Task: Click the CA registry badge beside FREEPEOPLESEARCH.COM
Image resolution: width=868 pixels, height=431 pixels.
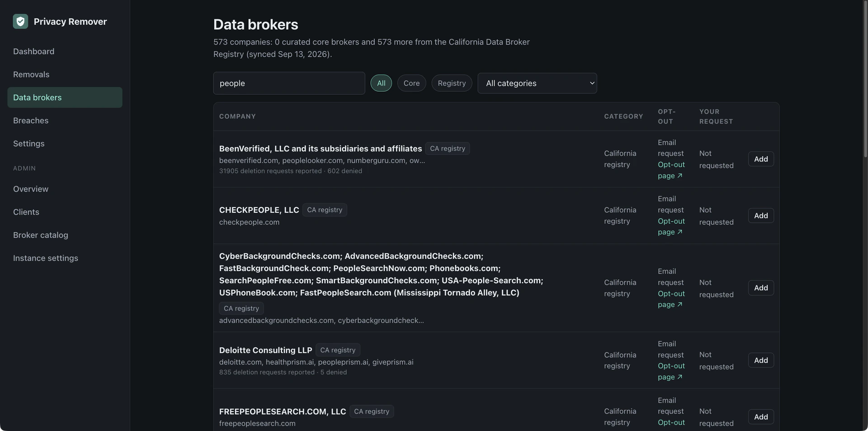Action: [x=372, y=412]
